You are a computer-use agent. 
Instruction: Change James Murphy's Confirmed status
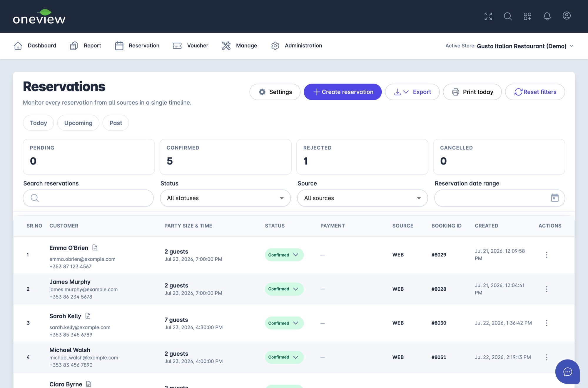click(x=284, y=289)
